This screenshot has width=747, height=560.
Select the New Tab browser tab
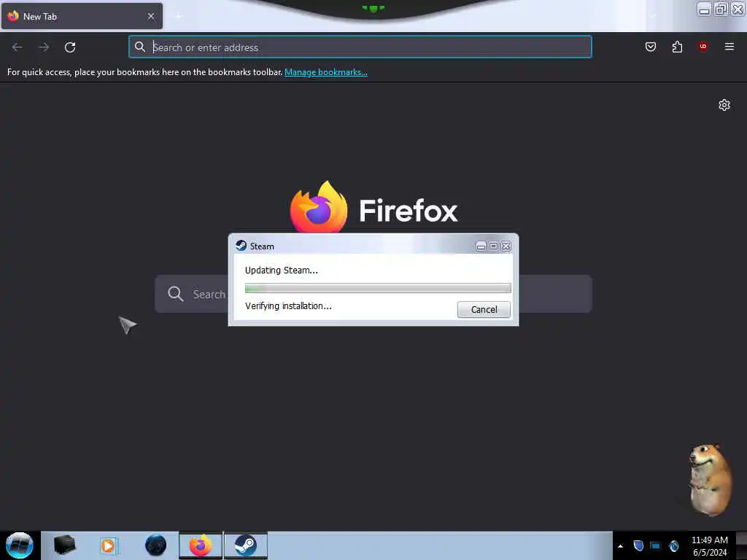[x=82, y=16]
